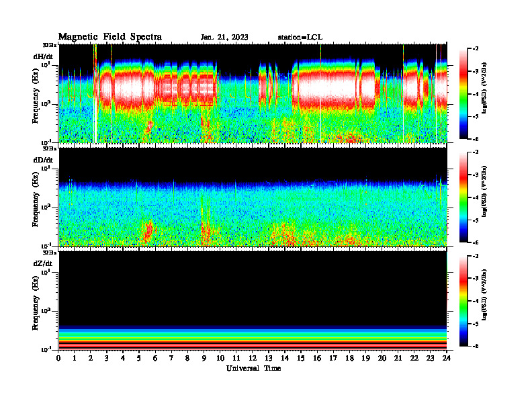
Task: Click hour 4 on the time axis
Action: pos(123,358)
